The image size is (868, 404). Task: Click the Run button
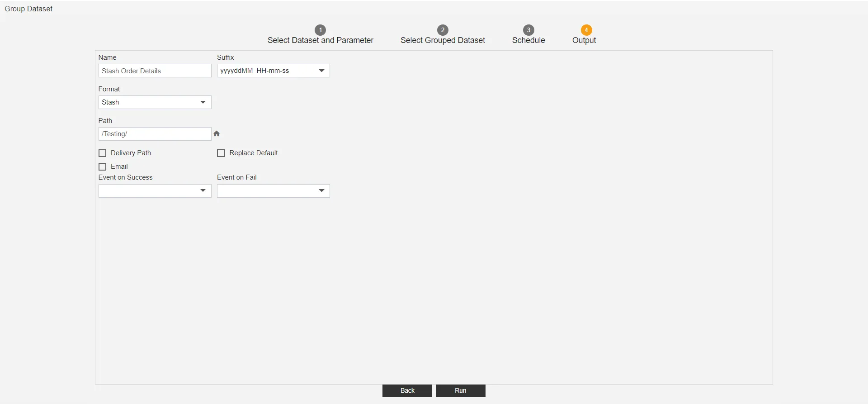(x=460, y=391)
